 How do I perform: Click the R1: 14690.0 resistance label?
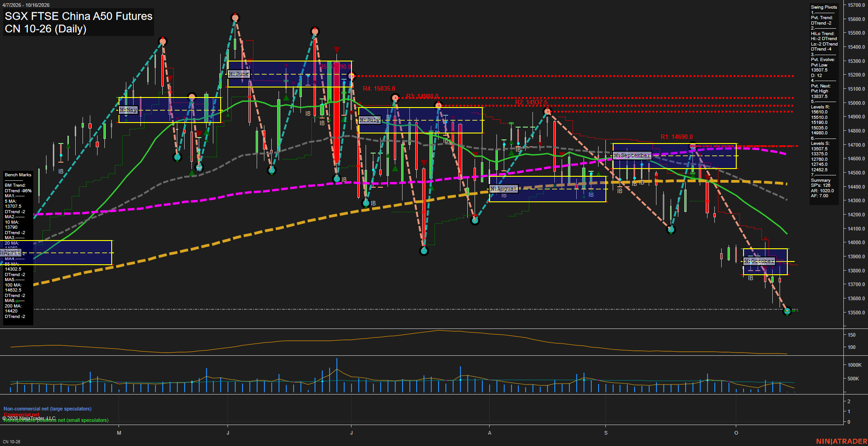click(x=677, y=137)
